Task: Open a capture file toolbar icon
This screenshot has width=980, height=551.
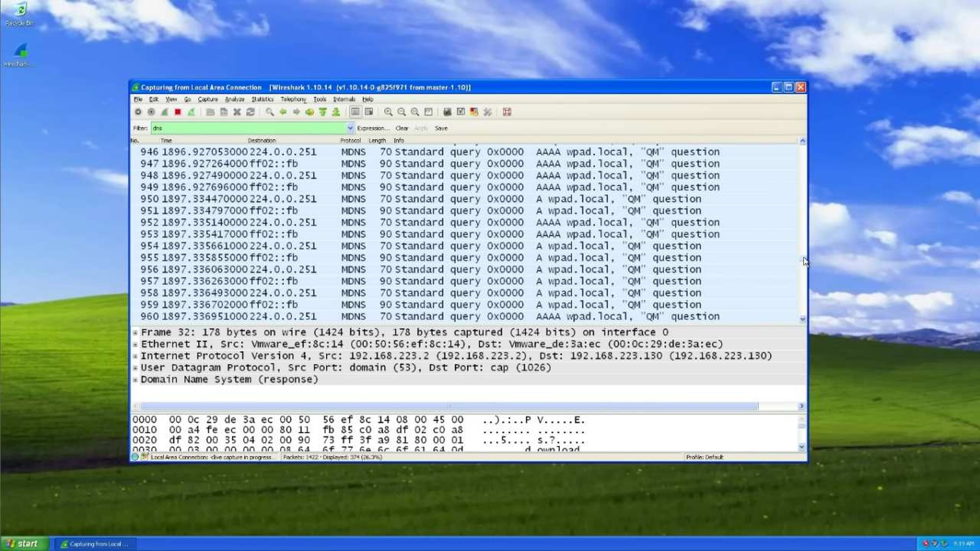Action: coord(210,112)
